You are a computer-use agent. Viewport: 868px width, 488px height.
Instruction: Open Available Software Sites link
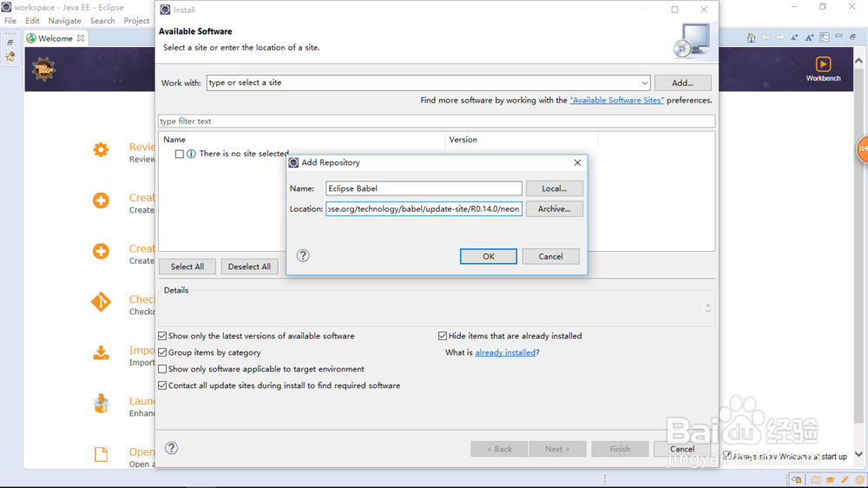tap(616, 100)
